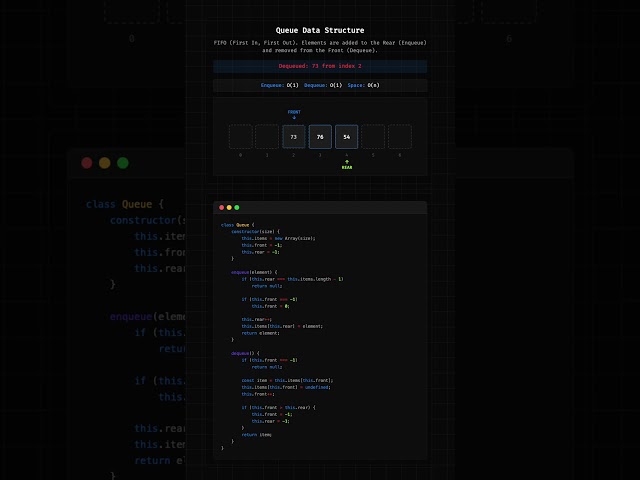This screenshot has width=640, height=480.
Task: Click the 'this.front++;' line
Action: click(x=258, y=394)
